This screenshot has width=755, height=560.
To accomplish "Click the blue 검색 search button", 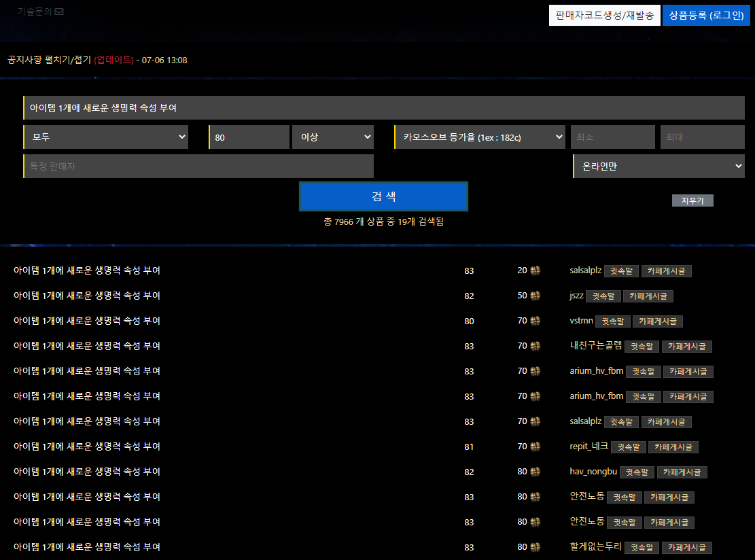I will 383,196.
